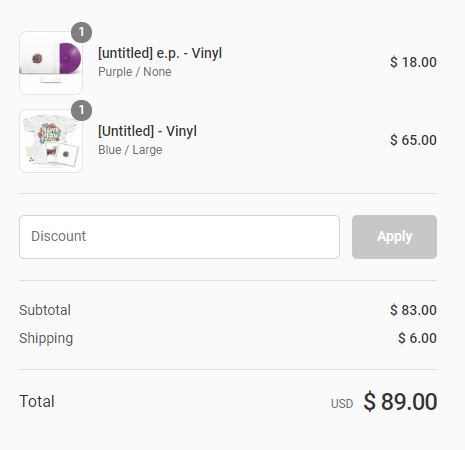This screenshot has width=465, height=450.
Task: Click the Shipping label
Action: click(46, 339)
